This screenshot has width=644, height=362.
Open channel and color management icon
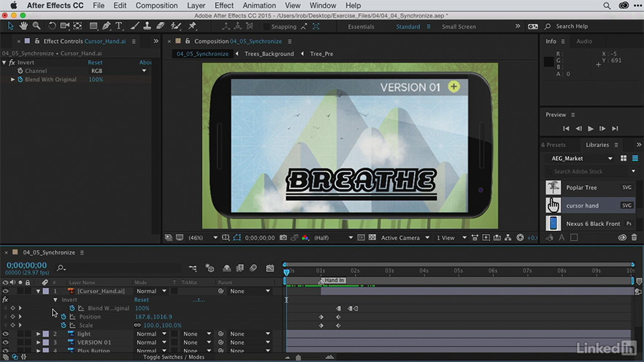point(305,238)
